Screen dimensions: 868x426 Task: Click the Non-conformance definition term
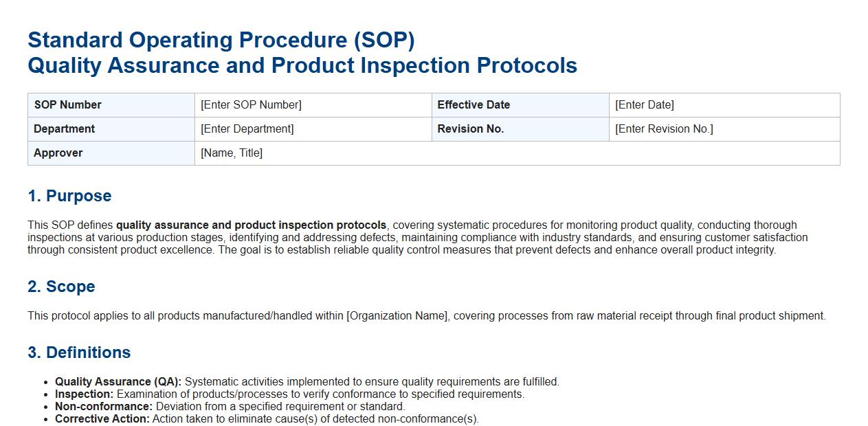click(104, 407)
